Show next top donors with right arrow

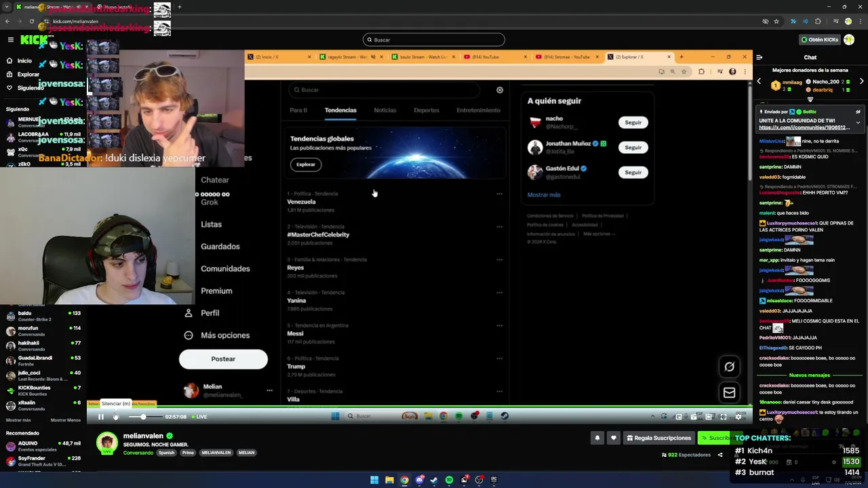point(861,82)
